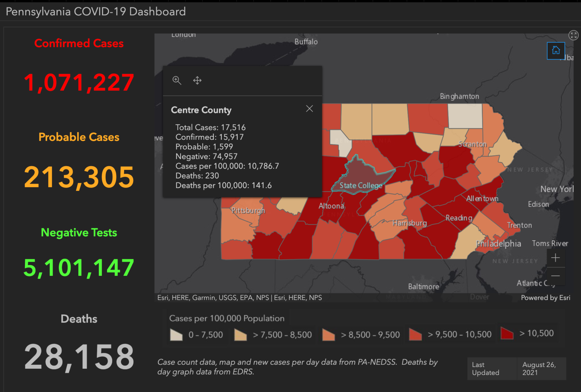
Task: Click the Centre County popup title
Action: pyautogui.click(x=201, y=110)
